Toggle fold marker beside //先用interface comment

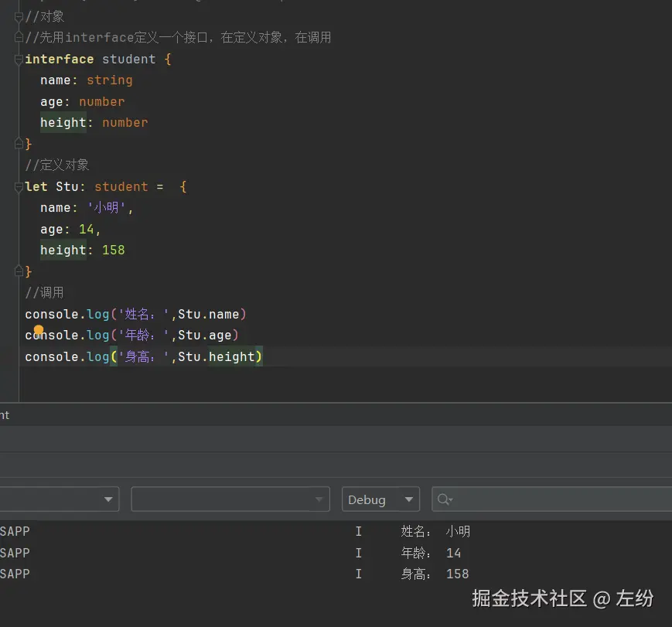(19, 38)
